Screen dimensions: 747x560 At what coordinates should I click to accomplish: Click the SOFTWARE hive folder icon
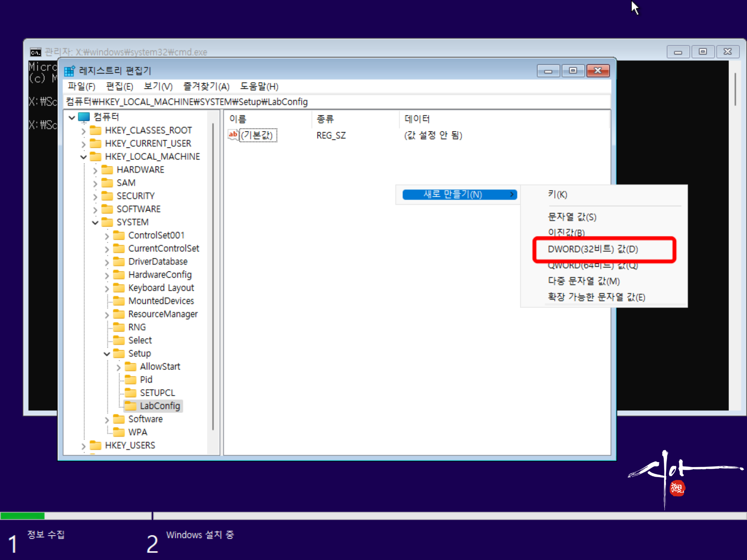107,209
